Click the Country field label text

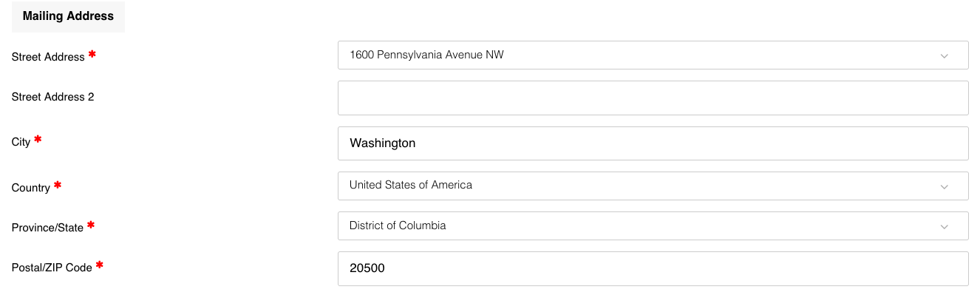click(31, 188)
